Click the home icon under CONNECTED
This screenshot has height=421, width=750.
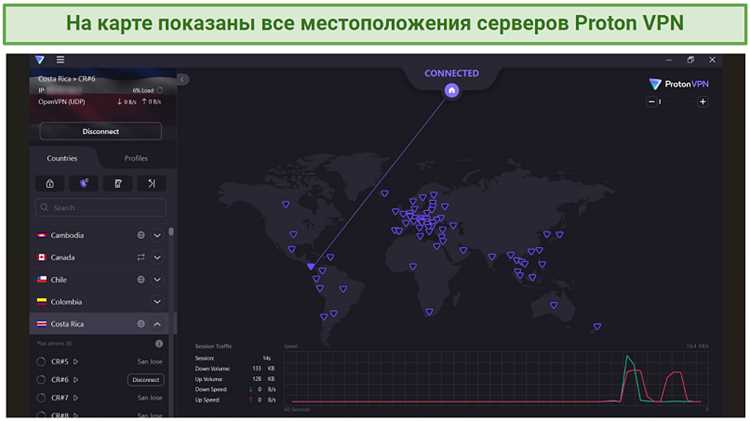(x=452, y=90)
